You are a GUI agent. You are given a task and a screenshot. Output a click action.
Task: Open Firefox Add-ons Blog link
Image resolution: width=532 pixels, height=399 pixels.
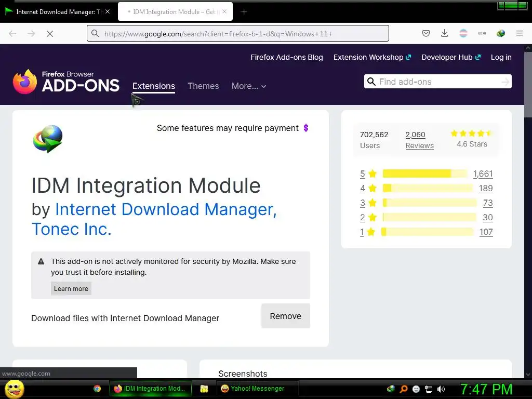287,57
